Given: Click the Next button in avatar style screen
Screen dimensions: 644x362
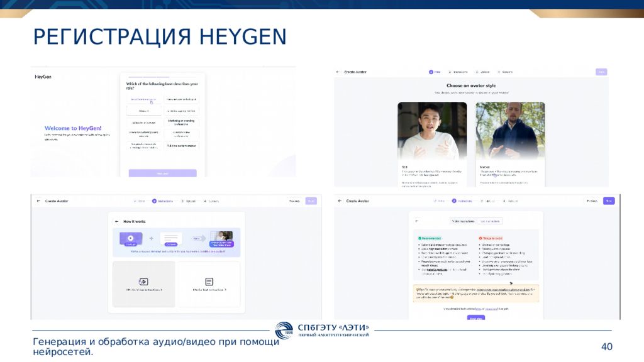Looking at the screenshot, I should tap(601, 72).
